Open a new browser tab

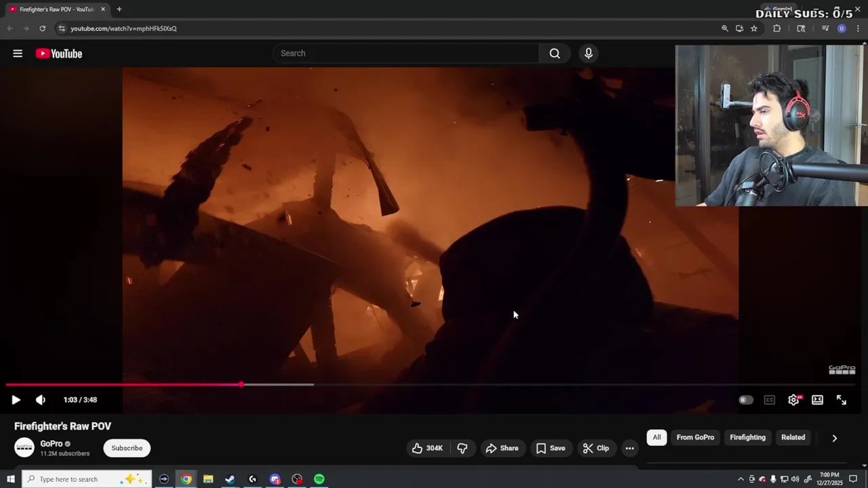[x=119, y=9]
